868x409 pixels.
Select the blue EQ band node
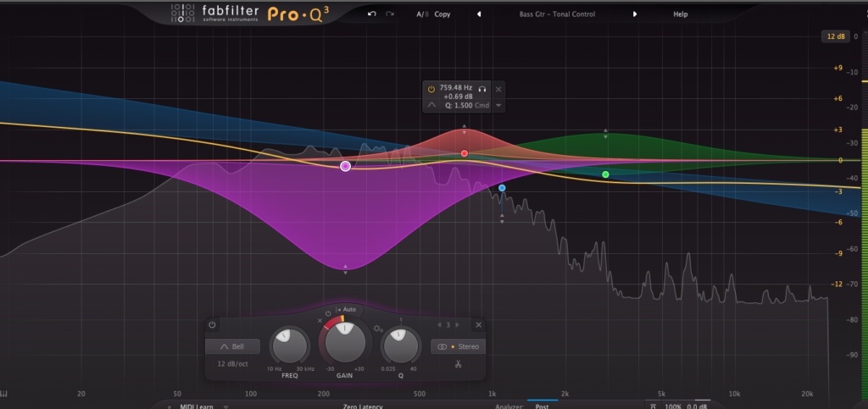click(502, 188)
